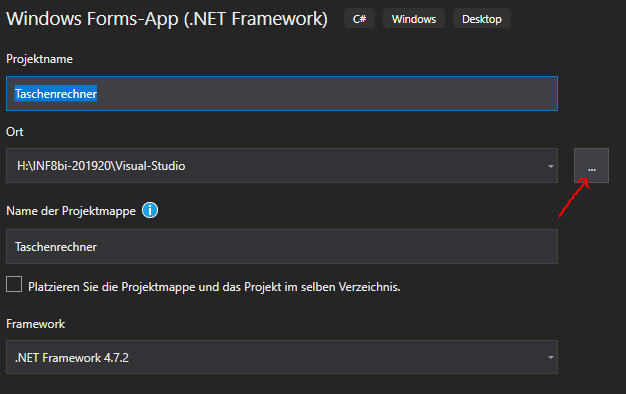Enable the same-directory checkbox for Projektmappe and Projekt
The height and width of the screenshot is (394, 626).
[x=14, y=284]
